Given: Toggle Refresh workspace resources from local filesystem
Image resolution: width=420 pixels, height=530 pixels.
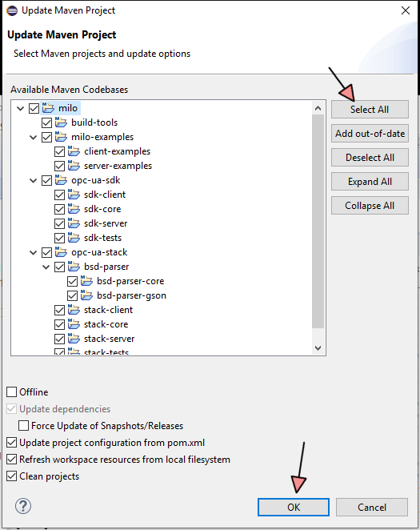Looking at the screenshot, I should click(11, 460).
